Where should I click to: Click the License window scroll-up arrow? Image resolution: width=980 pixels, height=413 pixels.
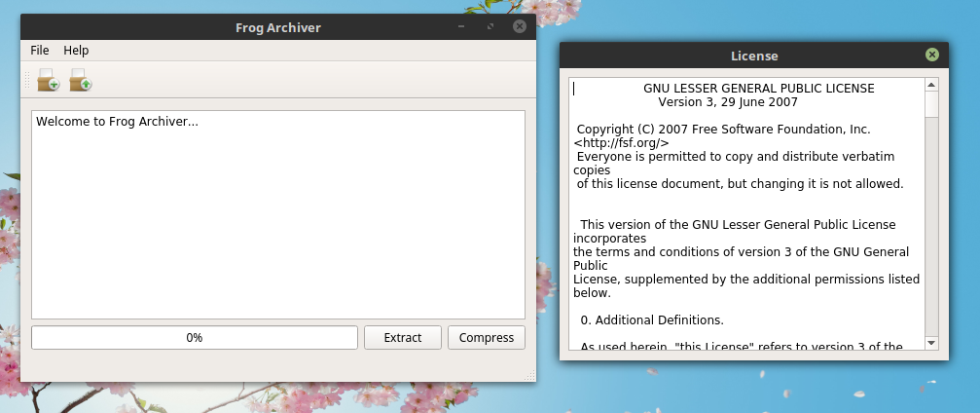click(x=931, y=85)
